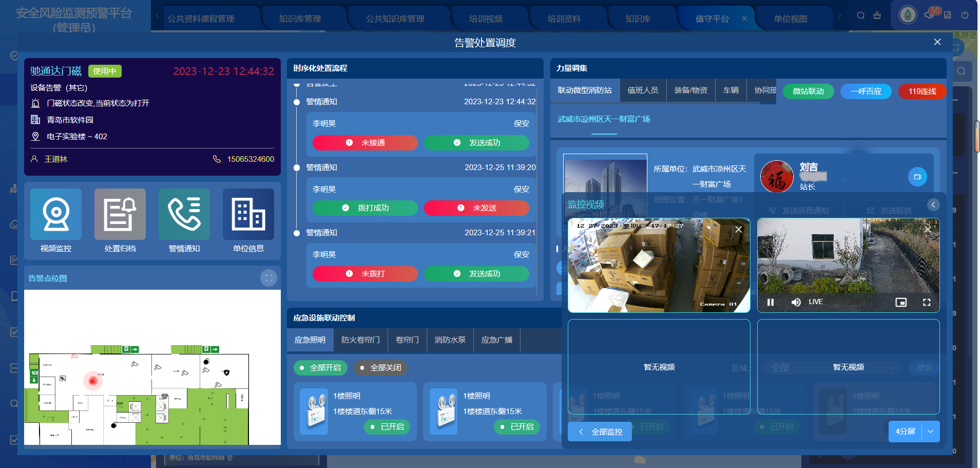Turn off all lights with 全部关闭

[380, 368]
